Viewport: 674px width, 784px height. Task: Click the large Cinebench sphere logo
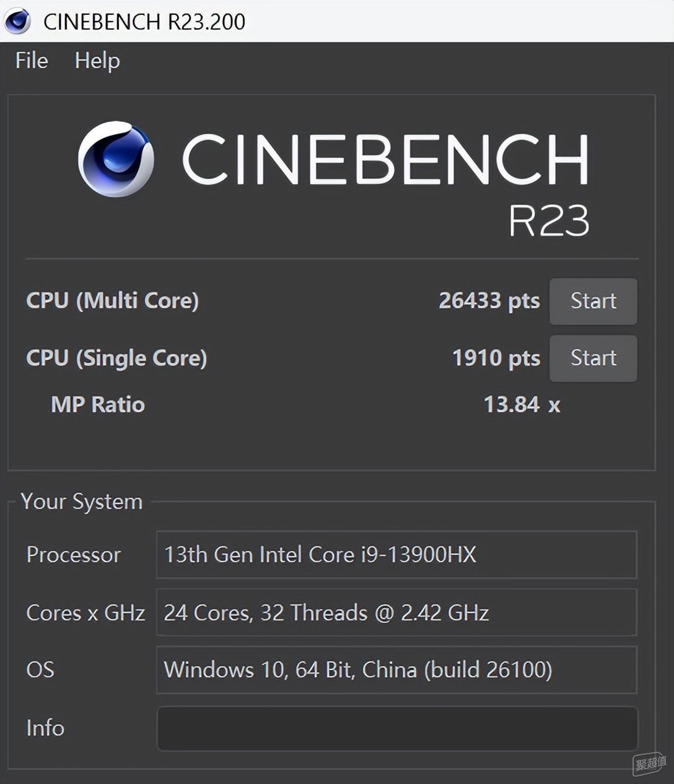pyautogui.click(x=116, y=159)
